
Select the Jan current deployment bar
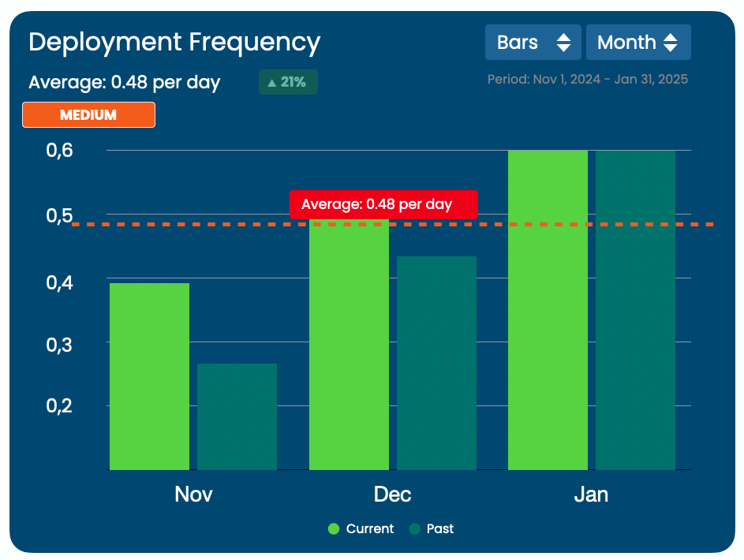click(548, 310)
